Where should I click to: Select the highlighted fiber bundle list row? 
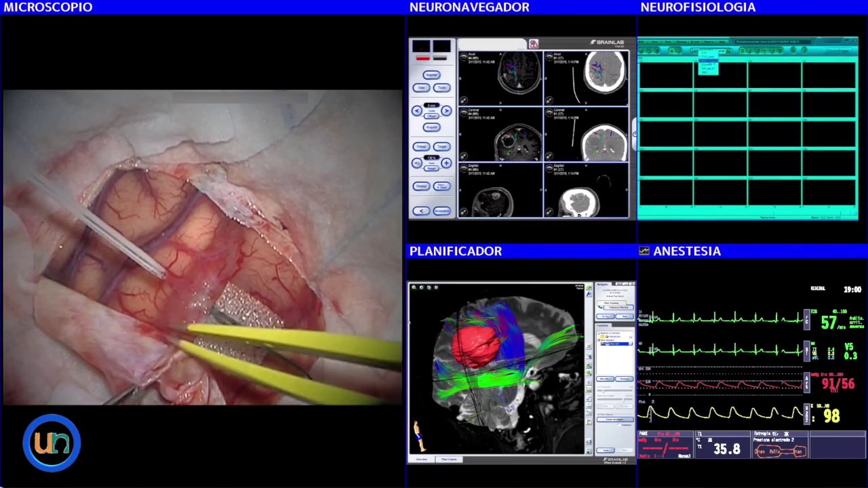(x=616, y=344)
